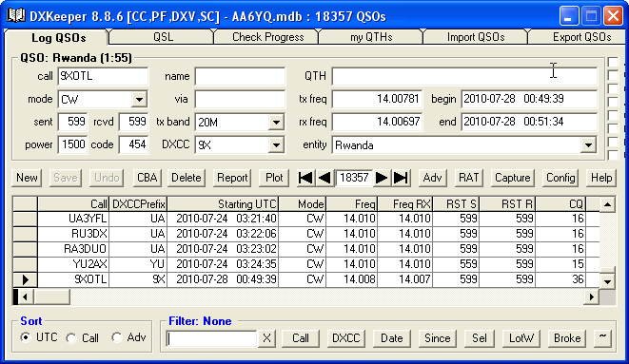Image resolution: width=629 pixels, height=364 pixels.
Task: Click the RAT button
Action: click(x=468, y=178)
